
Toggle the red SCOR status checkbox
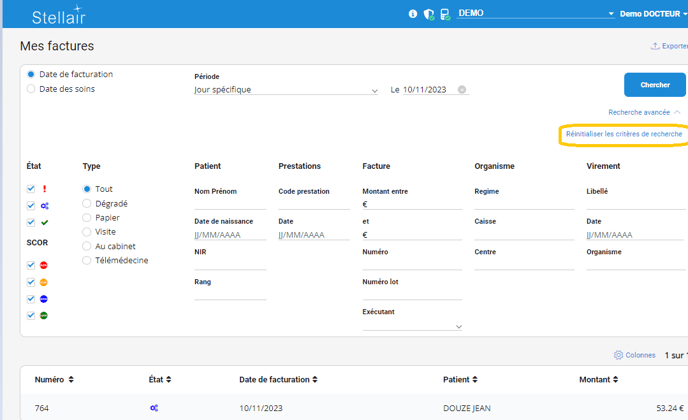[31, 266]
